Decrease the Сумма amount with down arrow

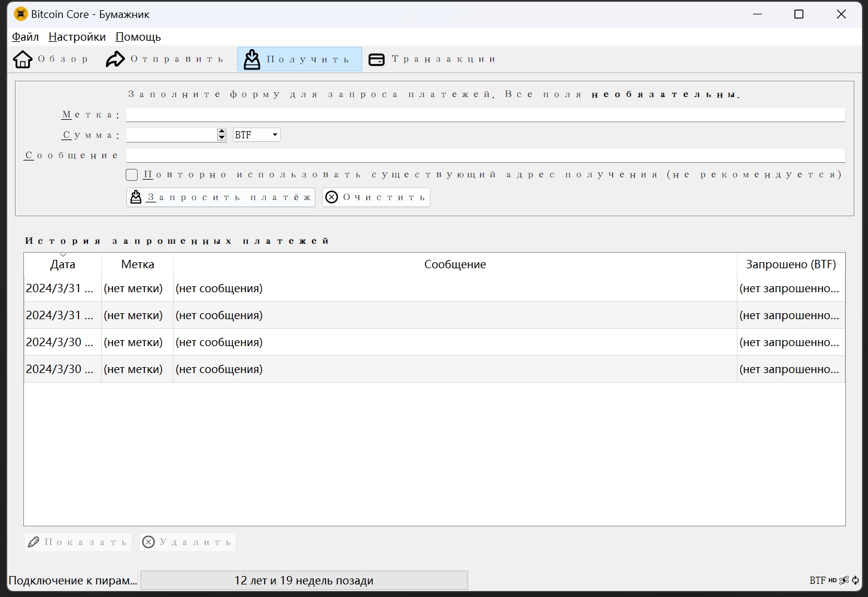221,138
